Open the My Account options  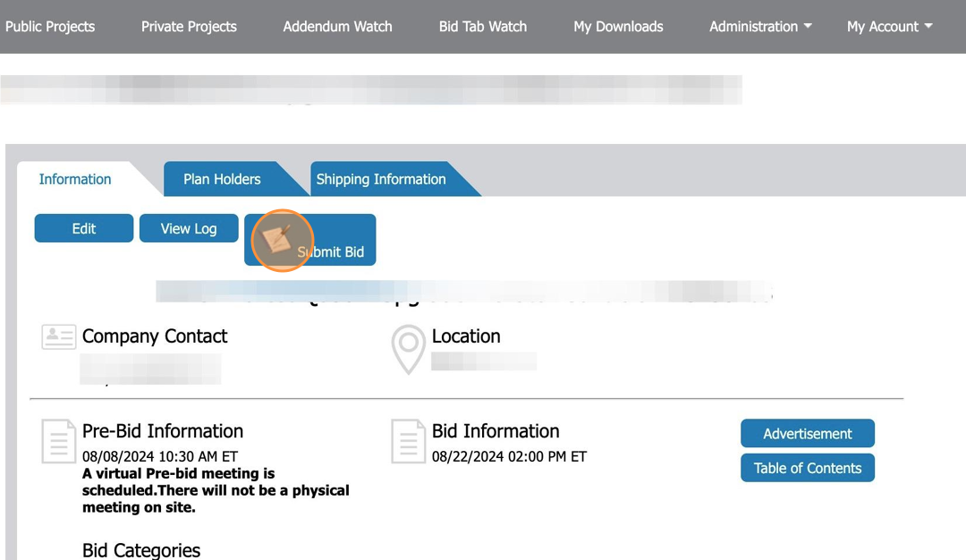[883, 26]
